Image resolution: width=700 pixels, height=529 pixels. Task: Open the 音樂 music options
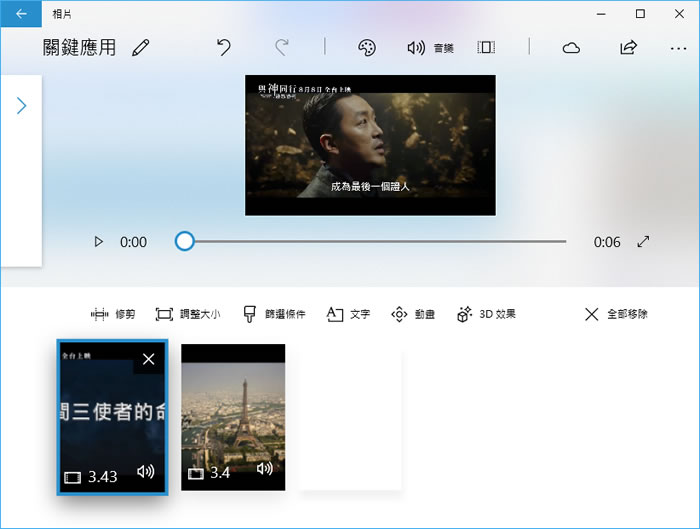[430, 47]
